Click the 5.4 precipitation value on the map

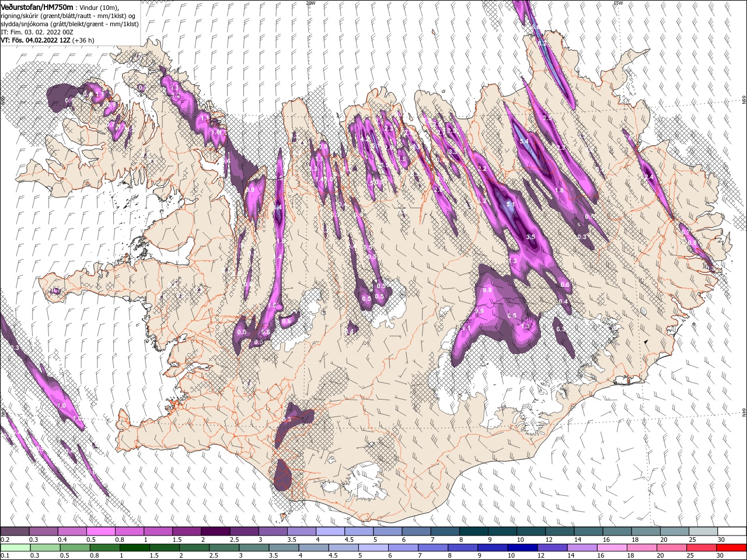[x=524, y=141]
